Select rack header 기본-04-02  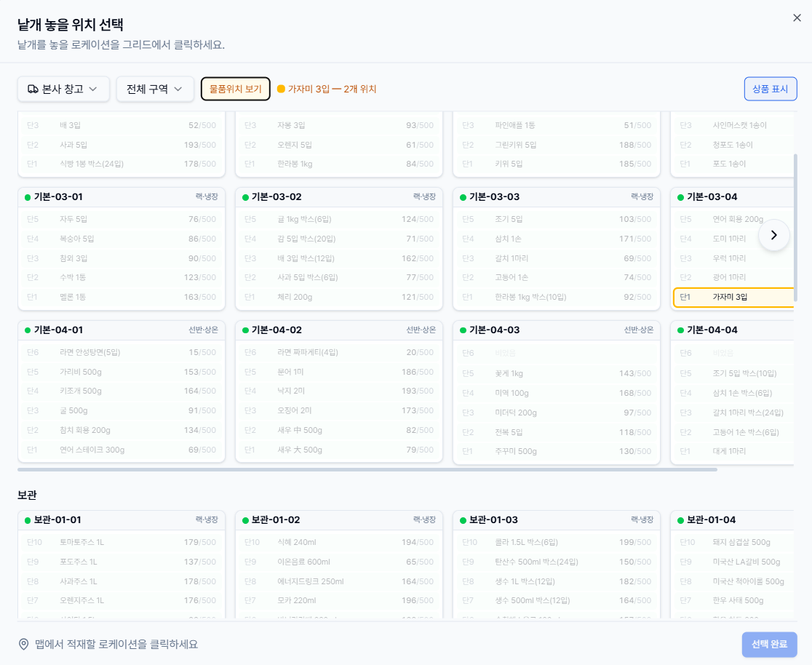[x=338, y=330]
